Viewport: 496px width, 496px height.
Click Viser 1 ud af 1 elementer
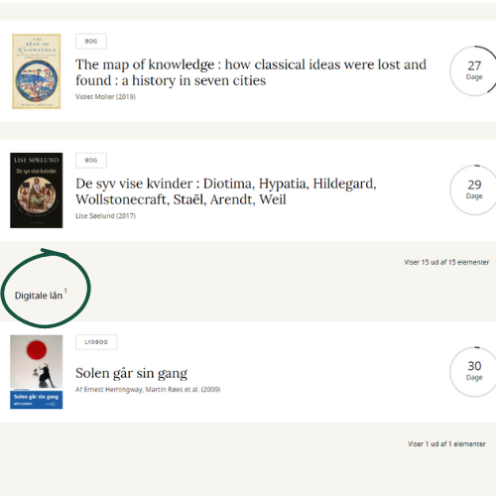coord(447,444)
